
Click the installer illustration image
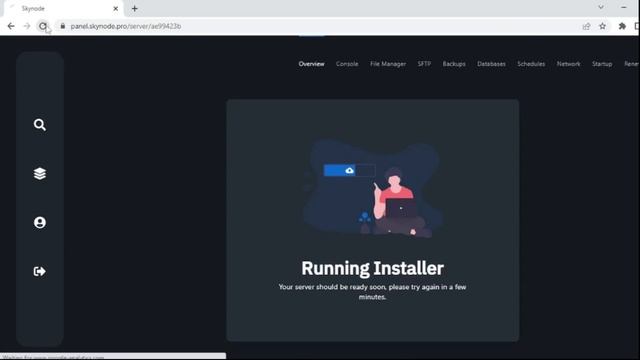[372, 189]
